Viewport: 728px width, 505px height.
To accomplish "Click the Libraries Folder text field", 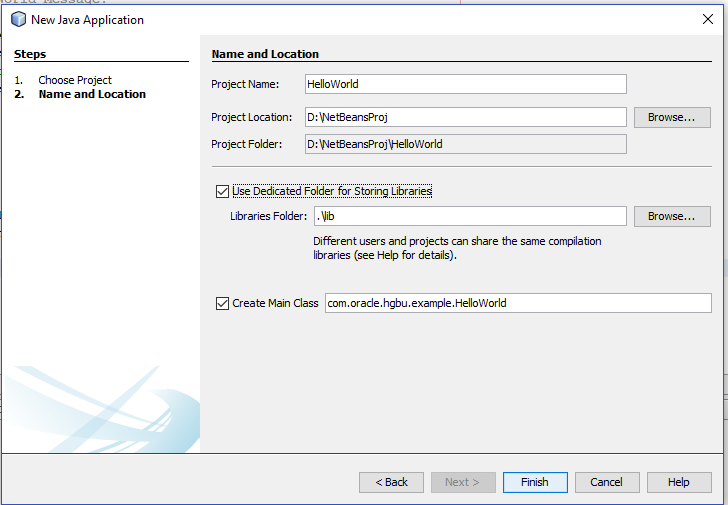I will click(x=468, y=216).
